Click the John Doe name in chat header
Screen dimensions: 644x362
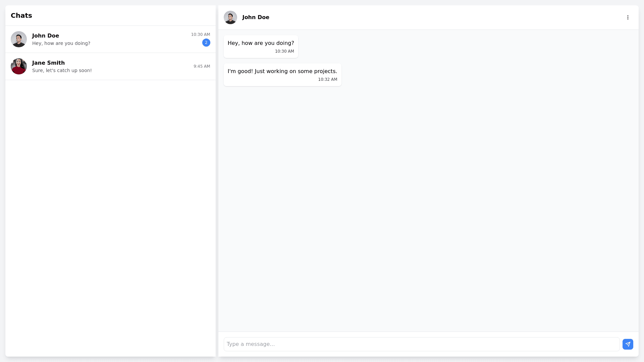pyautogui.click(x=256, y=17)
